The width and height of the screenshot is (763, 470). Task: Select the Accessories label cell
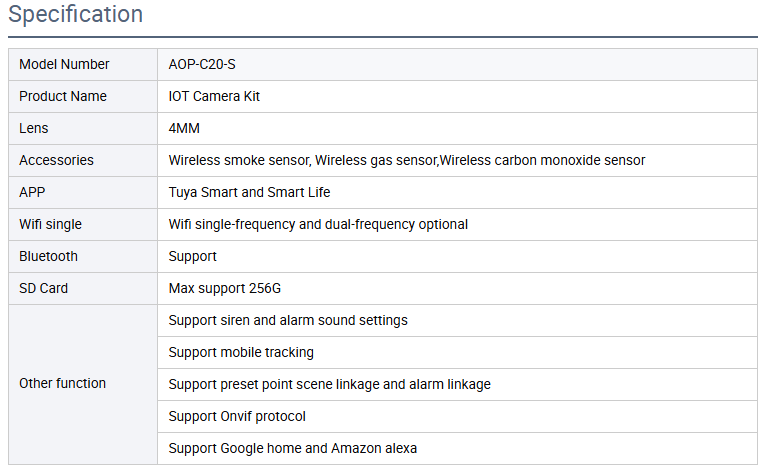click(x=56, y=161)
